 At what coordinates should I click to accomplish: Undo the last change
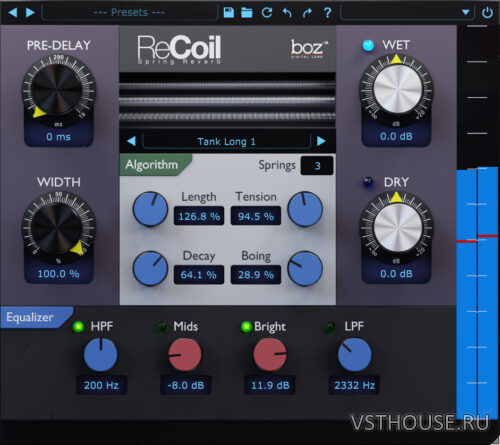[287, 13]
